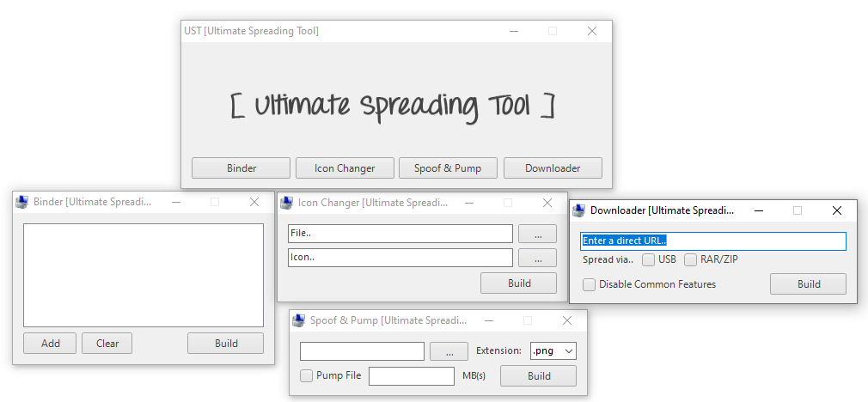Enable the Pump File checkbox
The height and width of the screenshot is (402, 868).
pos(307,376)
